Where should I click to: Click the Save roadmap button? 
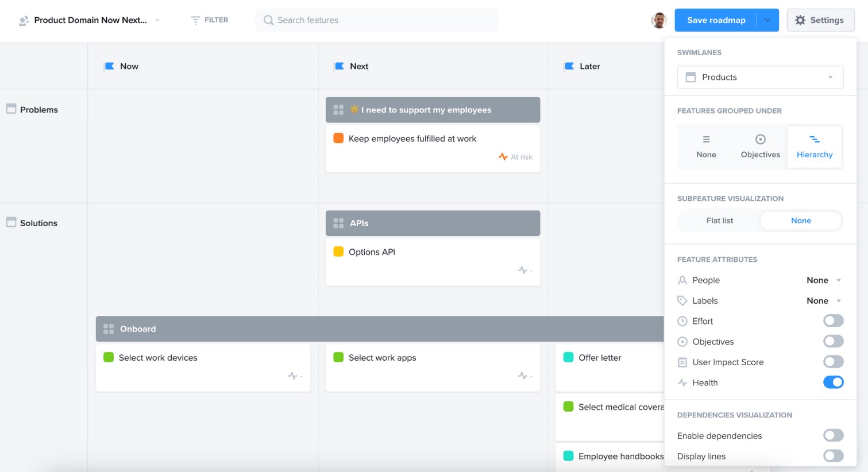click(x=716, y=20)
